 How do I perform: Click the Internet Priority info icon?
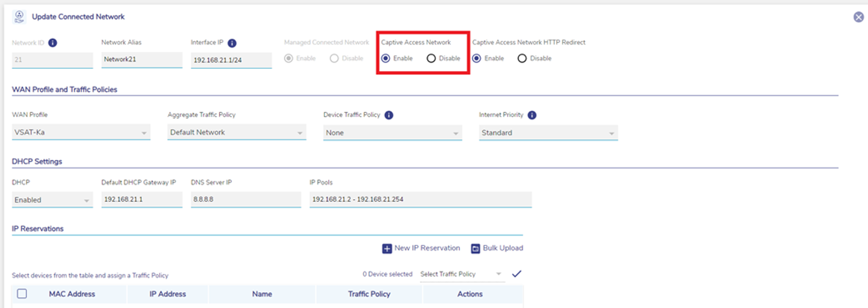point(532,115)
